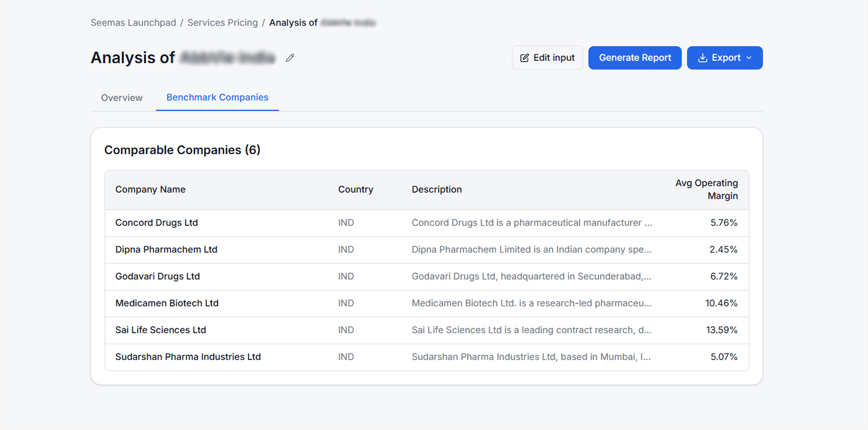
Task: Click the Avg Operating Margin header
Action: pos(706,189)
